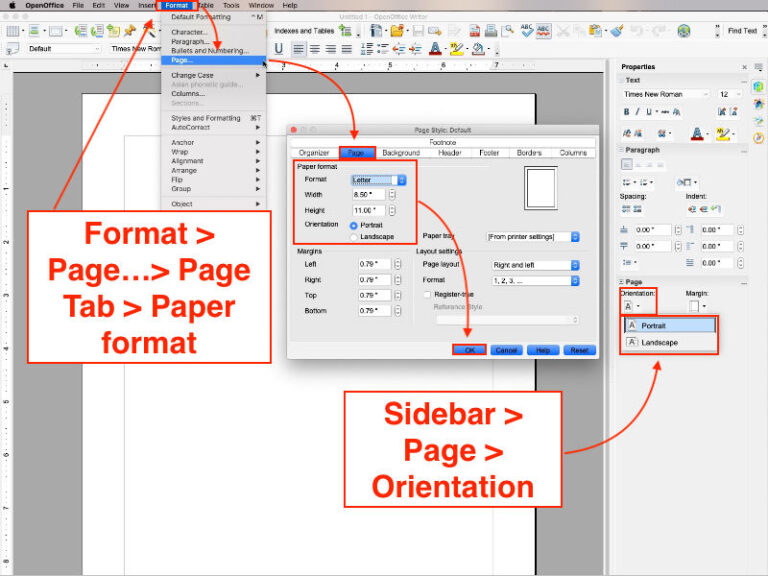Choose Landscape in the sidebar orientation list
Screen dimensions: 768x576
click(659, 343)
